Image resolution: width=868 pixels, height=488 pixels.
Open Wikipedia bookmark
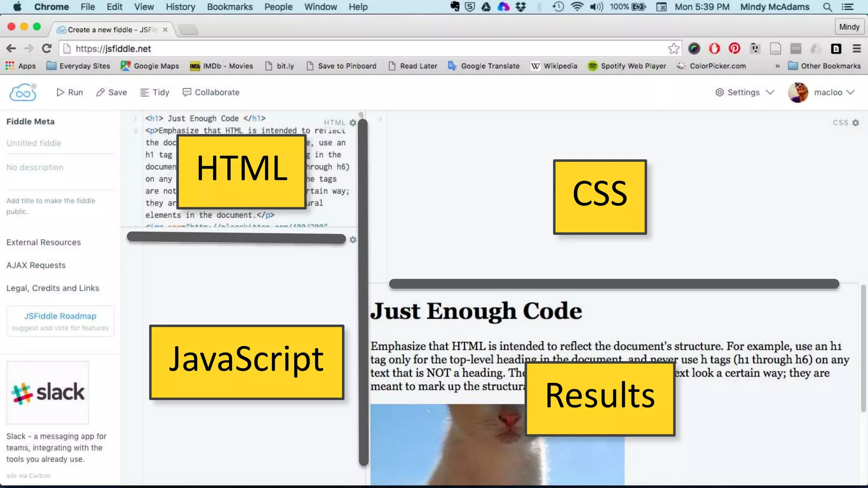pos(554,66)
